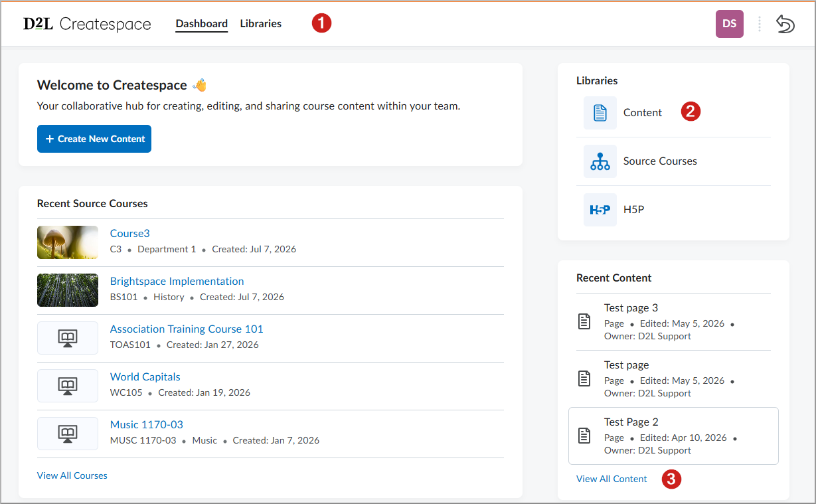Switch to the Libraries tab
This screenshot has height=504, width=816.
[261, 24]
